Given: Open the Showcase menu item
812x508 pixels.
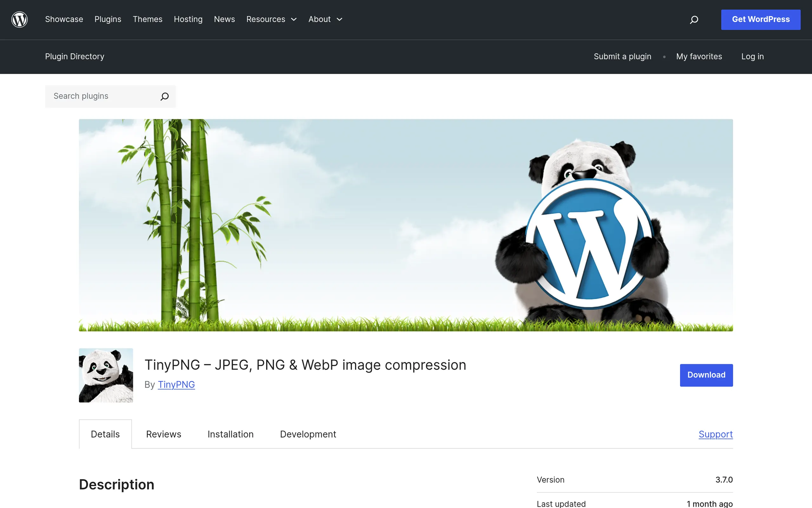Looking at the screenshot, I should [64, 19].
